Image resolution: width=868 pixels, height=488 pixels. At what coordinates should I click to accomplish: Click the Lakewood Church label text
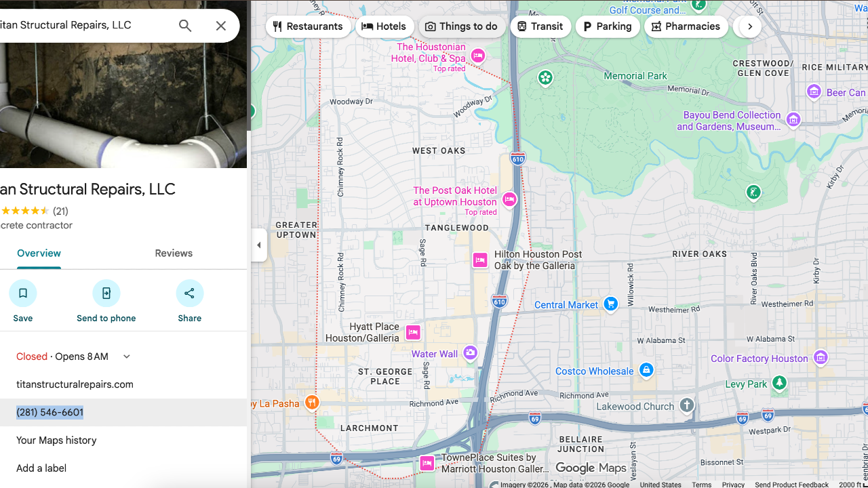coord(635,407)
